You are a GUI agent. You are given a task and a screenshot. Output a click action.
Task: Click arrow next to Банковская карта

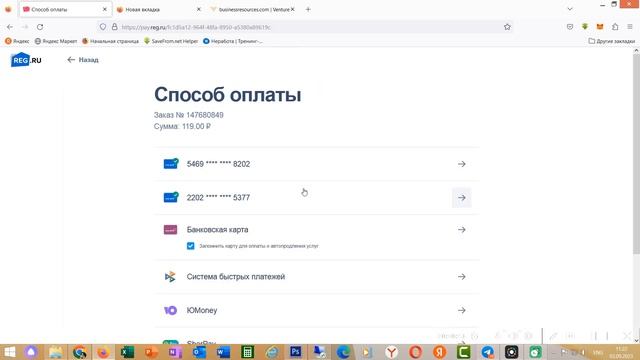point(462,230)
